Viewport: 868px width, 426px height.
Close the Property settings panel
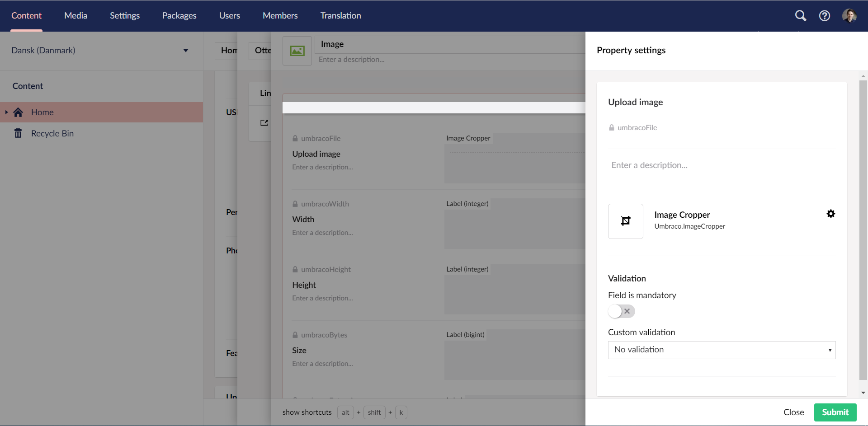point(794,412)
